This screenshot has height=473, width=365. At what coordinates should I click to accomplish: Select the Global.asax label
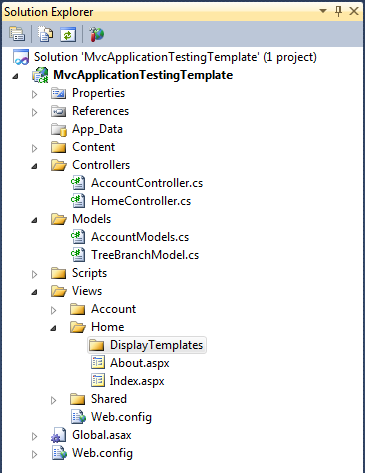(x=102, y=435)
